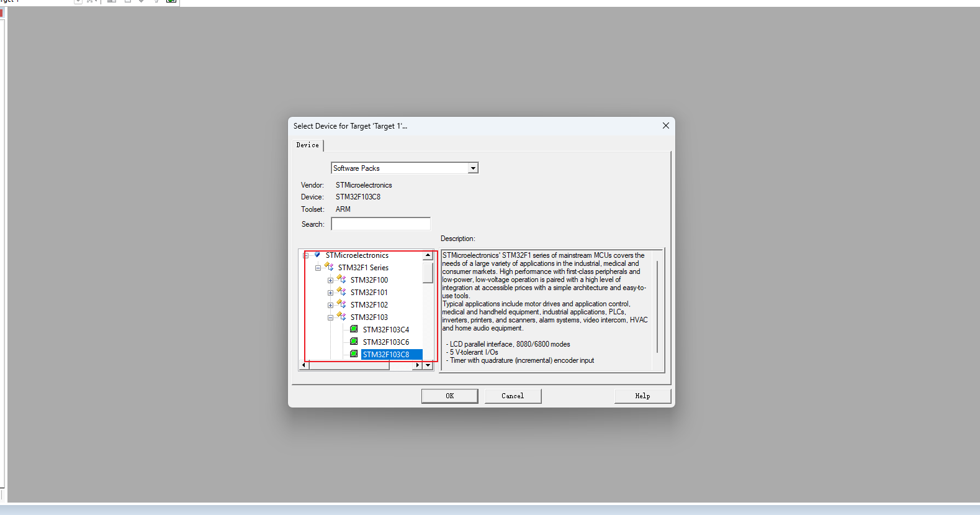
Task: Expand the STM32F101 node
Action: (x=330, y=293)
